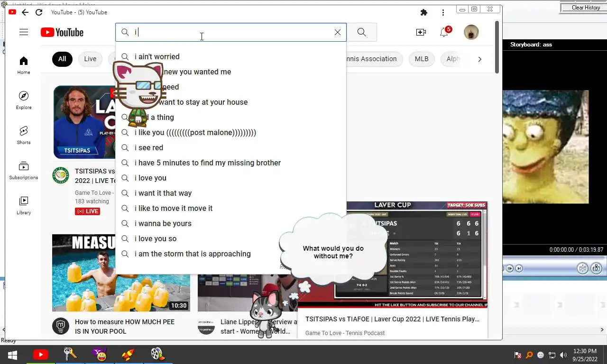The image size is (607, 364).
Task: Click the orange magnifier tray icon
Action: coord(529,355)
